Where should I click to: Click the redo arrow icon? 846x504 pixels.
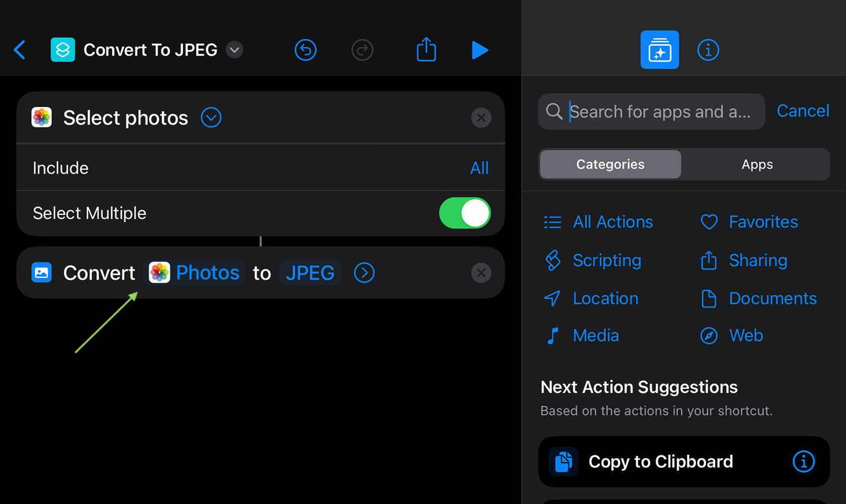[x=362, y=50]
